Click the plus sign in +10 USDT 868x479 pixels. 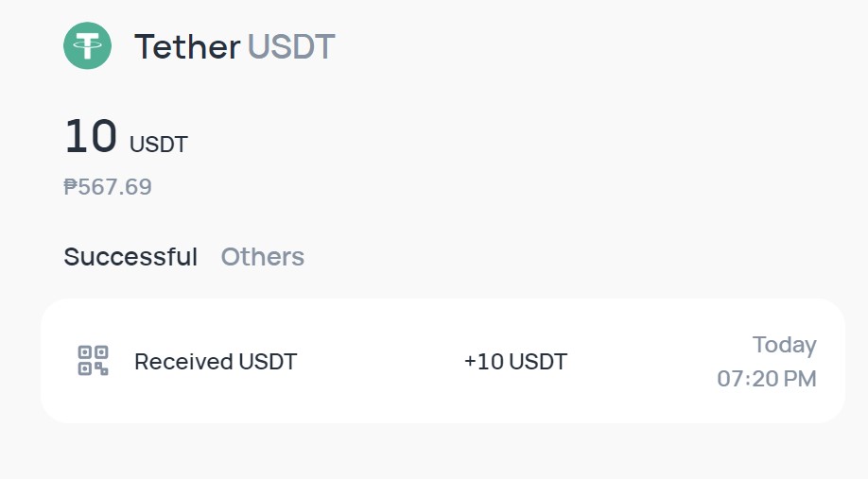pyautogui.click(x=470, y=362)
